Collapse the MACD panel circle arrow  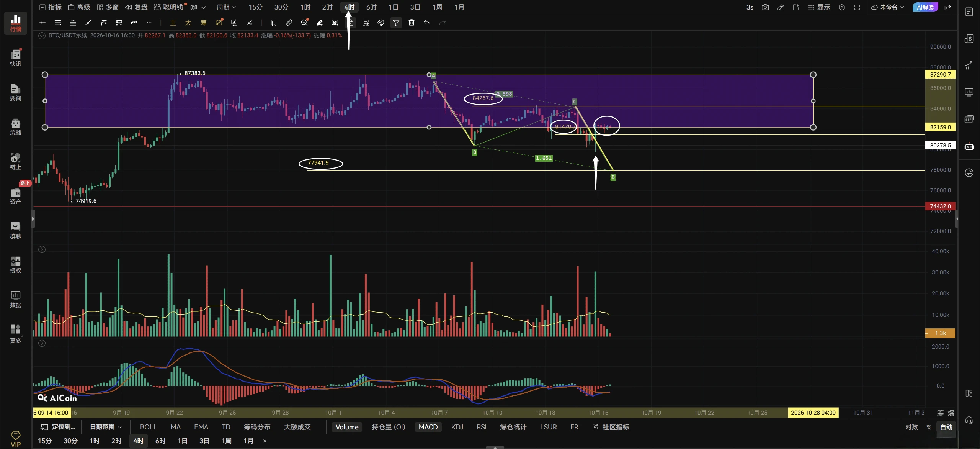[x=42, y=343]
